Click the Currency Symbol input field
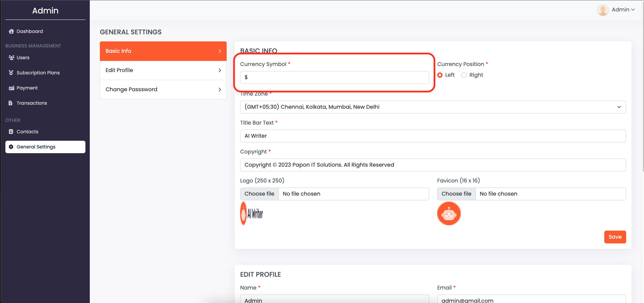Image resolution: width=644 pixels, height=303 pixels. click(x=334, y=77)
